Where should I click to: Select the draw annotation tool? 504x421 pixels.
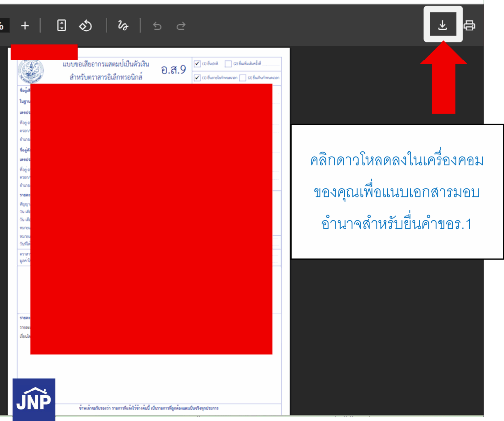click(x=123, y=26)
